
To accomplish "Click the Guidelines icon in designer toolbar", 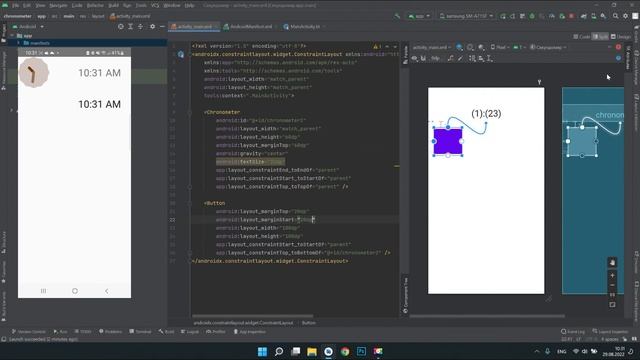I will pyautogui.click(x=489, y=58).
